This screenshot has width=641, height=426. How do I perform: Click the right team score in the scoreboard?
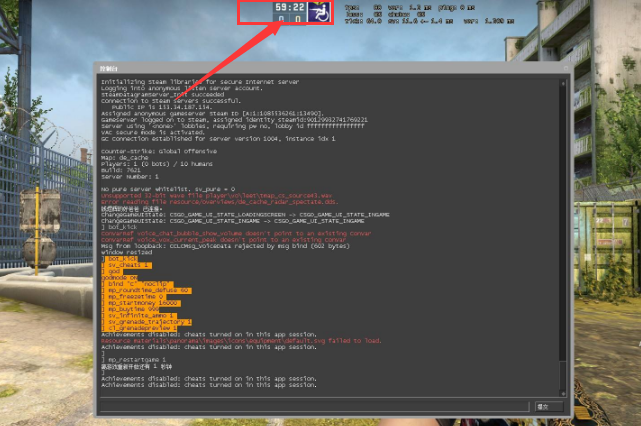298,19
